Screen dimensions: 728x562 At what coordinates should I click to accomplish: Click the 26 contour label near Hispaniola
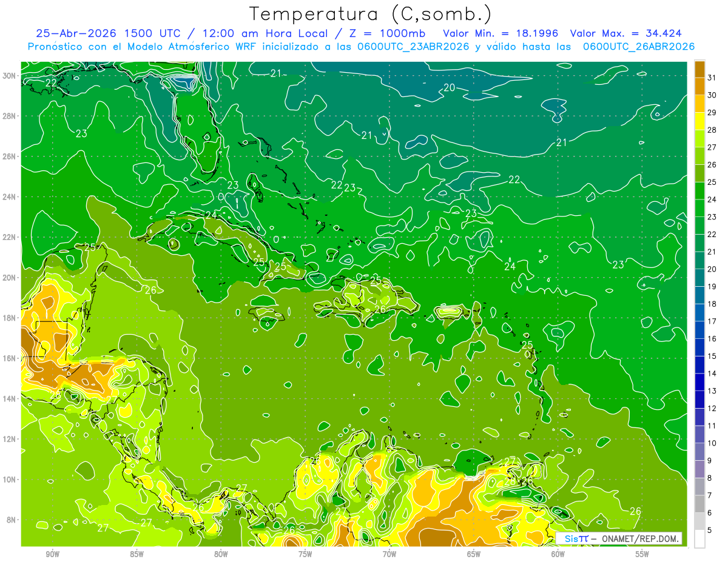click(x=380, y=309)
